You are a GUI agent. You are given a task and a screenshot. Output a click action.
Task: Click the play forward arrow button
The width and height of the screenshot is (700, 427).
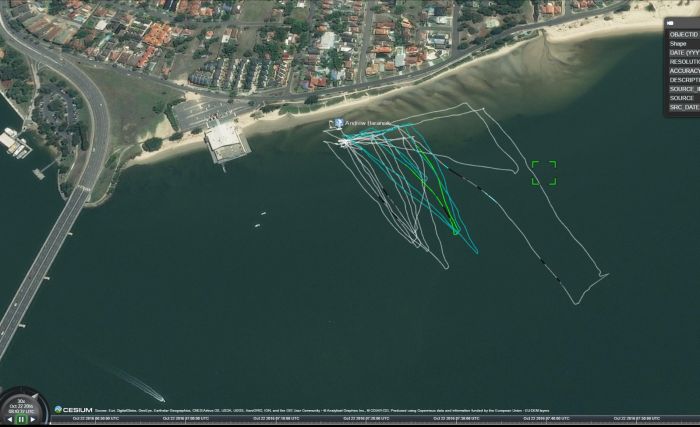[x=34, y=420]
